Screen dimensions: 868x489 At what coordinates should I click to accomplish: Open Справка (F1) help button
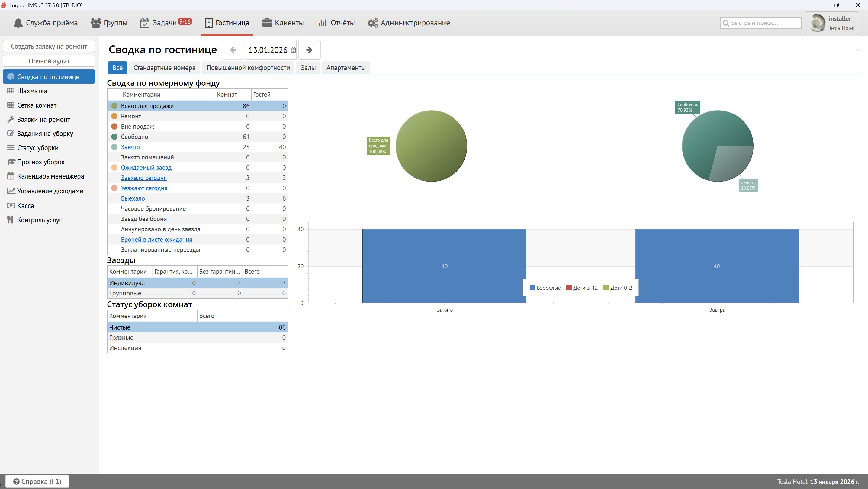click(x=37, y=481)
